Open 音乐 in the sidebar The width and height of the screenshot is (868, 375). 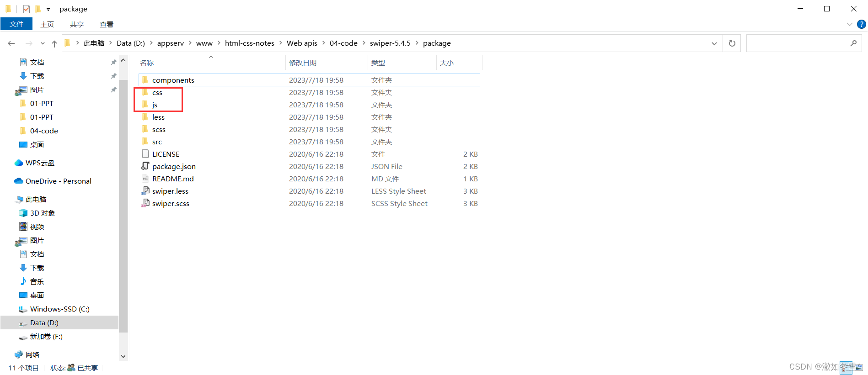coord(32,282)
